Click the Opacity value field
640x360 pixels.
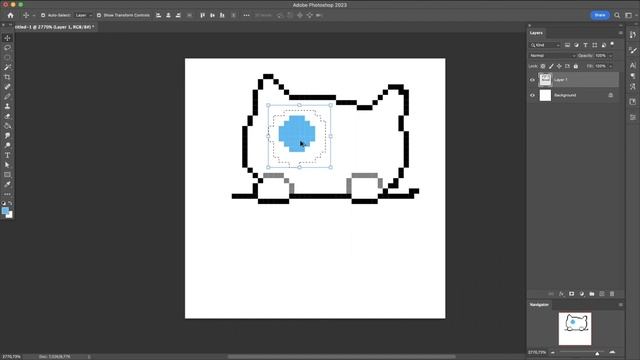[x=601, y=56]
